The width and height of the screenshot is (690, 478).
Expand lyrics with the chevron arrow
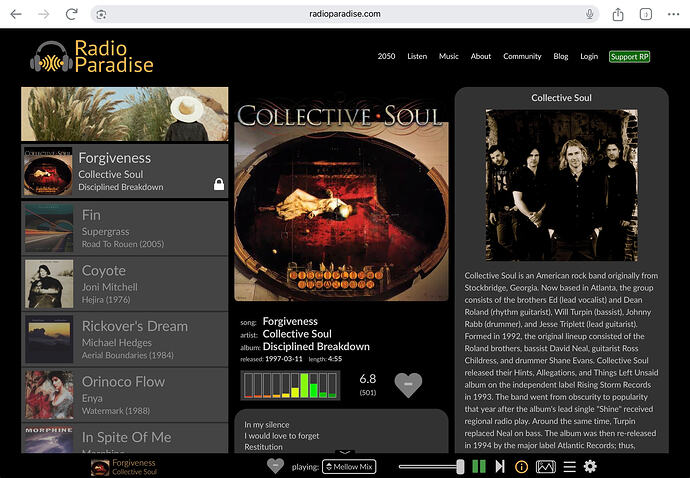click(x=345, y=452)
